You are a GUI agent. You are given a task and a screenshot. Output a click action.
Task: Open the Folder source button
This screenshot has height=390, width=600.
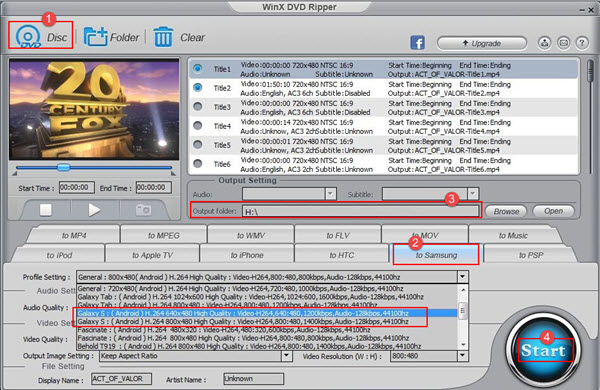tap(111, 37)
